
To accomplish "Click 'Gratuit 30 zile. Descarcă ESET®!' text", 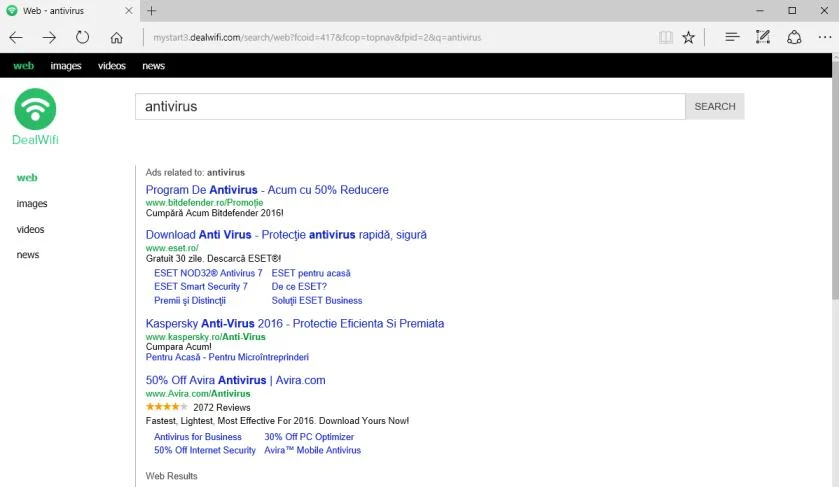I will pyautogui.click(x=213, y=258).
